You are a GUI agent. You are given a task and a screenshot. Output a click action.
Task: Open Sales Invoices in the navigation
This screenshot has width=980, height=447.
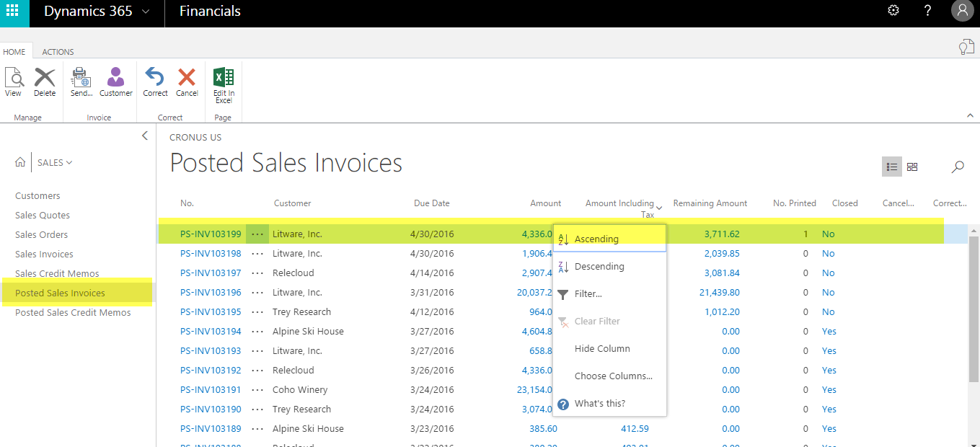tap(44, 255)
